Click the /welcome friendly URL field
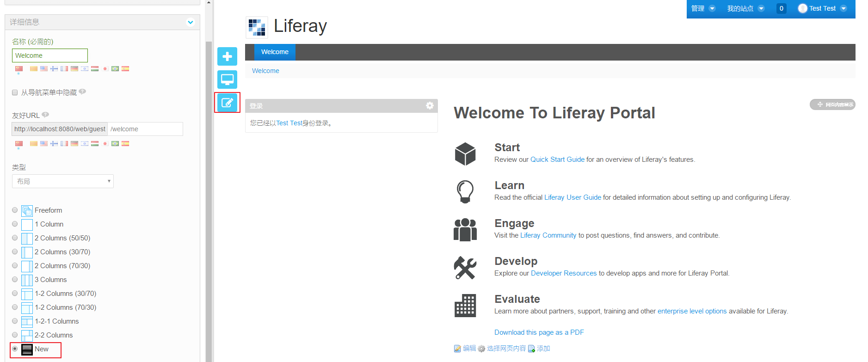 (145, 129)
